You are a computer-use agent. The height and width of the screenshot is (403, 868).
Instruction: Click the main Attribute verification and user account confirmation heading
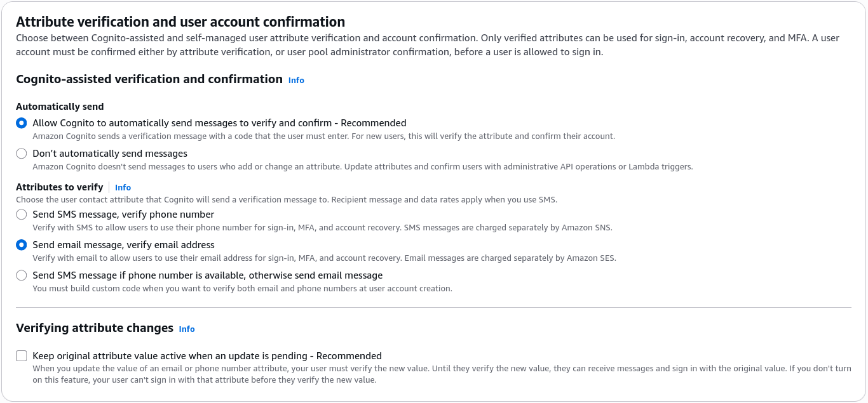(180, 22)
